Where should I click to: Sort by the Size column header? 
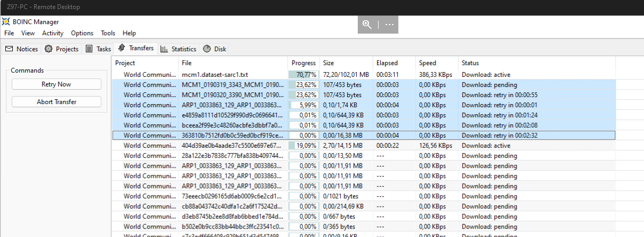pyautogui.click(x=346, y=63)
